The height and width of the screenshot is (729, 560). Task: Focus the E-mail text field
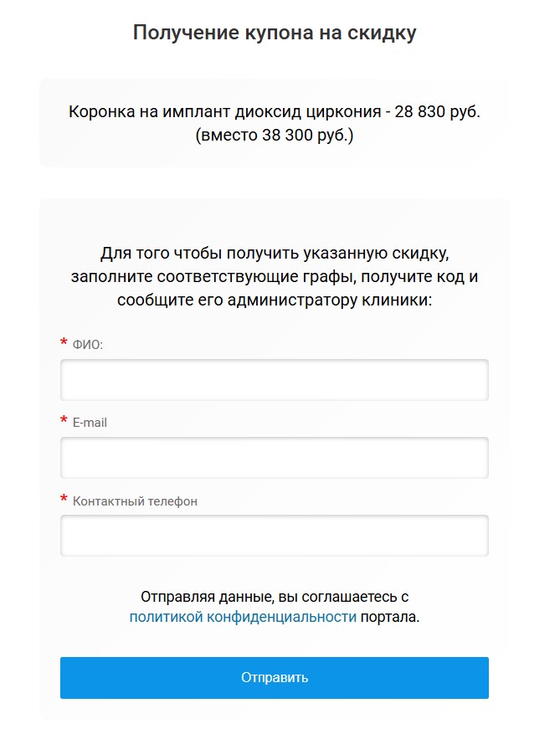click(x=274, y=458)
